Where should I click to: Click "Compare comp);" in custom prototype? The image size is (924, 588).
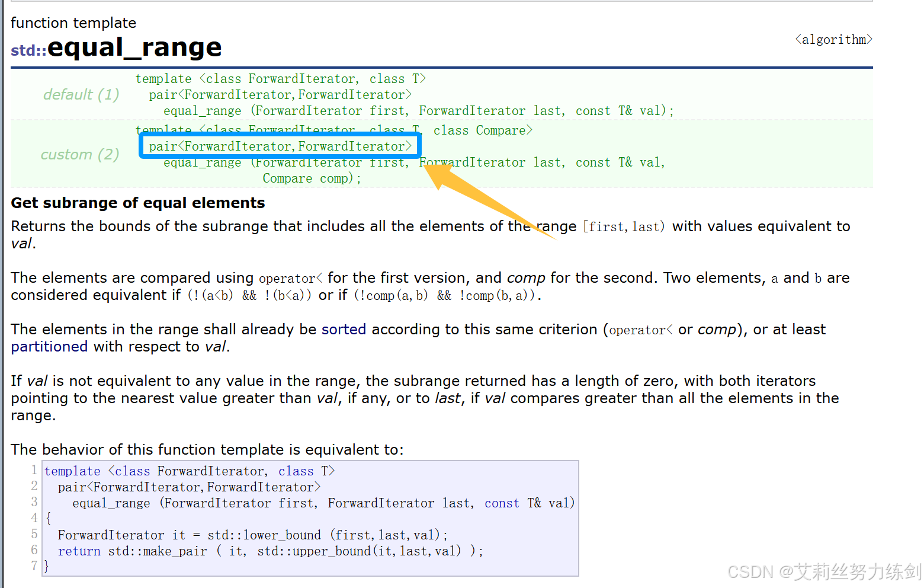pyautogui.click(x=312, y=178)
